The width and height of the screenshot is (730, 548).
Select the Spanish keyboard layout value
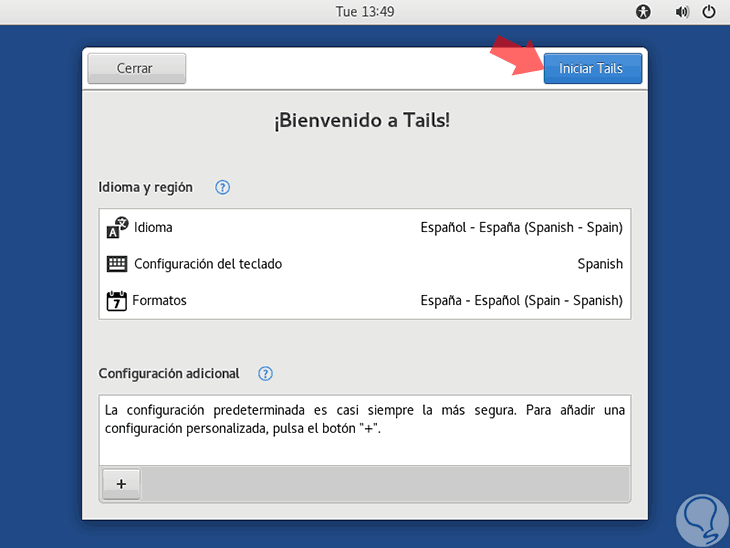pos(600,264)
